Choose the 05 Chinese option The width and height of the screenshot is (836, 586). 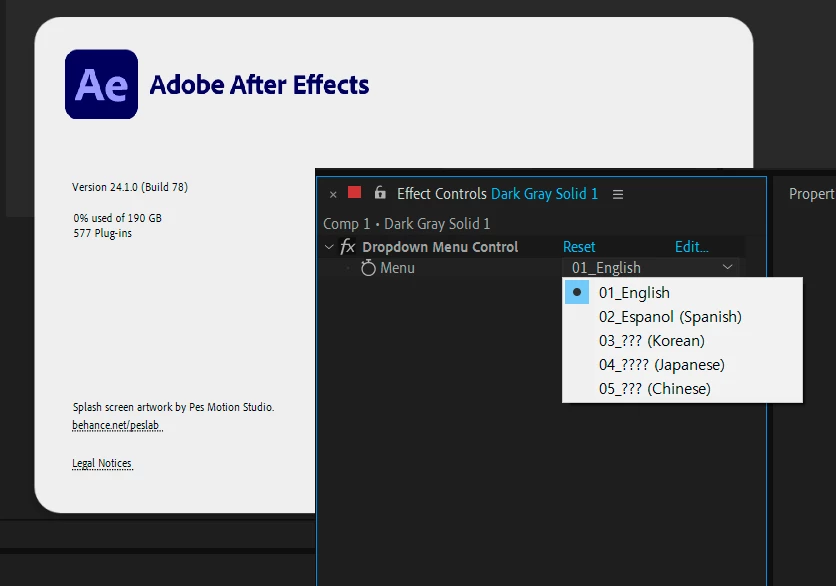pyautogui.click(x=682, y=389)
